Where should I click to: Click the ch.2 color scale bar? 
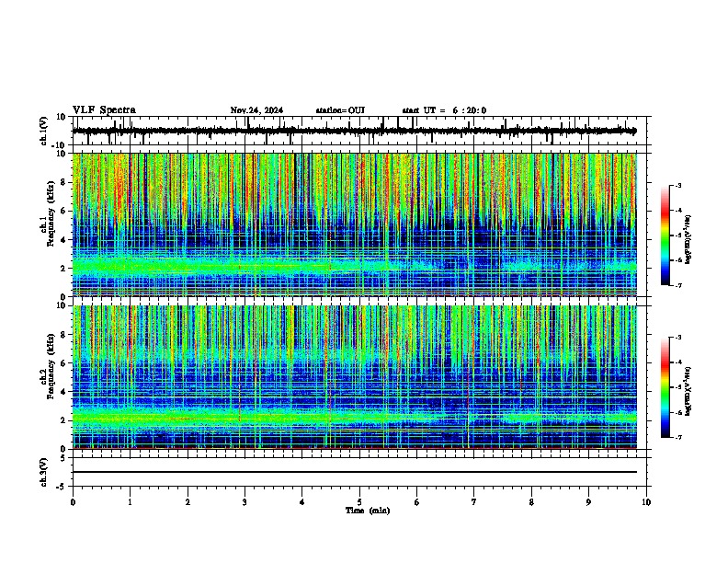[x=665, y=387]
